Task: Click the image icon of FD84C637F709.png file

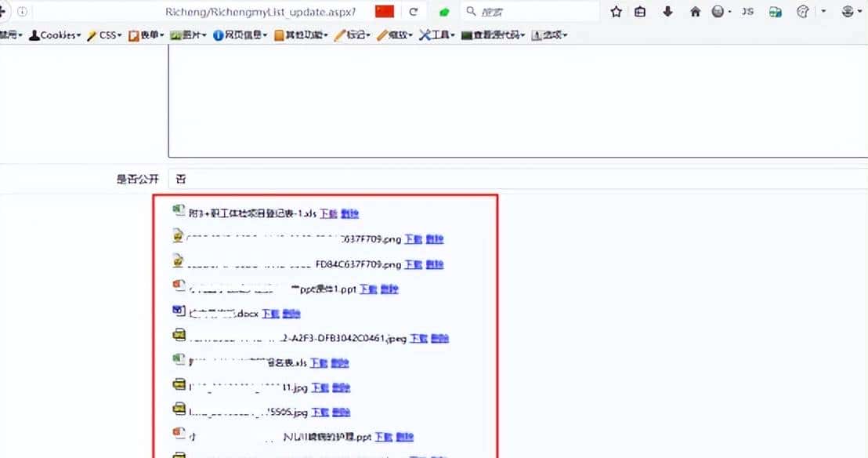Action: pyautogui.click(x=178, y=260)
